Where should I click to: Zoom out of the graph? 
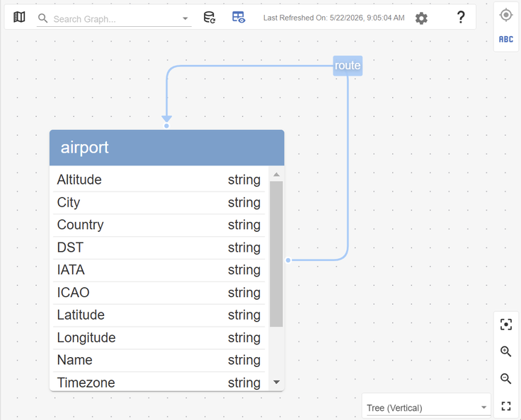(x=505, y=378)
